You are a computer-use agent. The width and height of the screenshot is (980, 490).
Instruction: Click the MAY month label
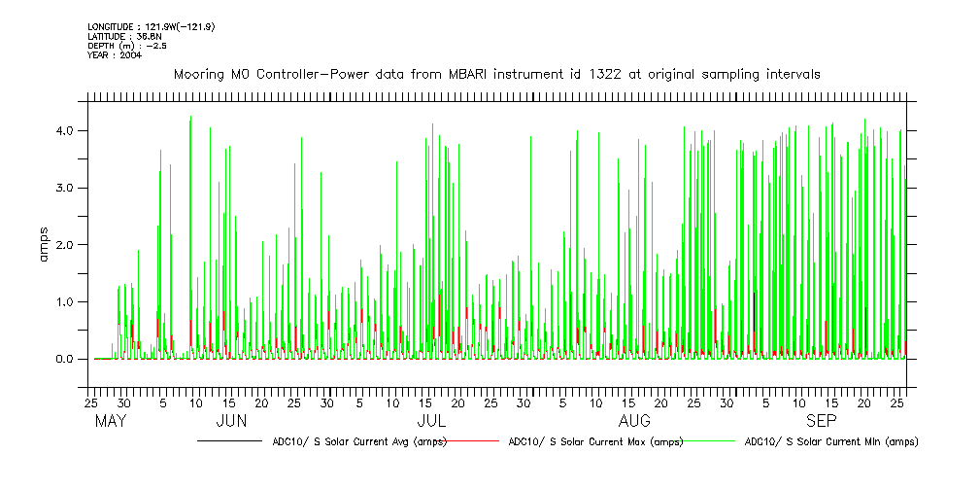(x=111, y=422)
